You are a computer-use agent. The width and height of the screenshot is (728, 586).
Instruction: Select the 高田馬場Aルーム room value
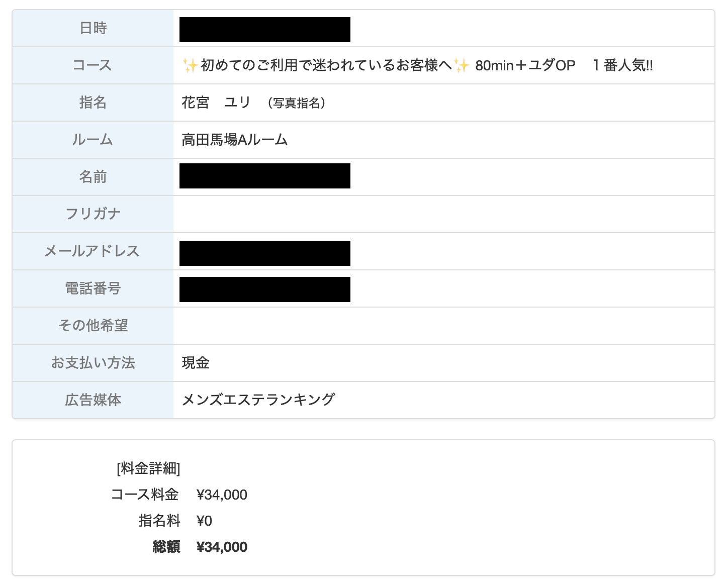point(234,140)
